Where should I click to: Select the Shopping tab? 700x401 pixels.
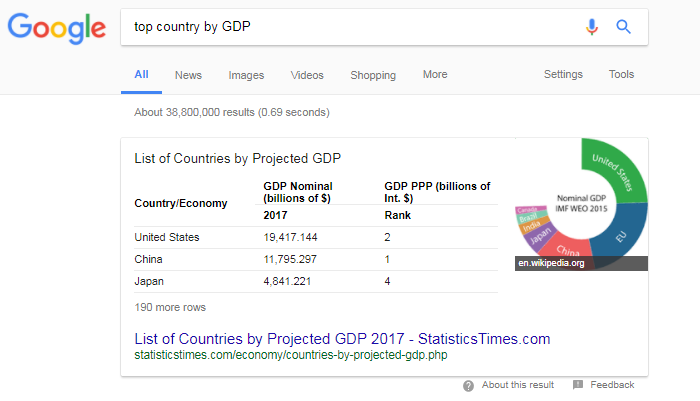coord(373,75)
